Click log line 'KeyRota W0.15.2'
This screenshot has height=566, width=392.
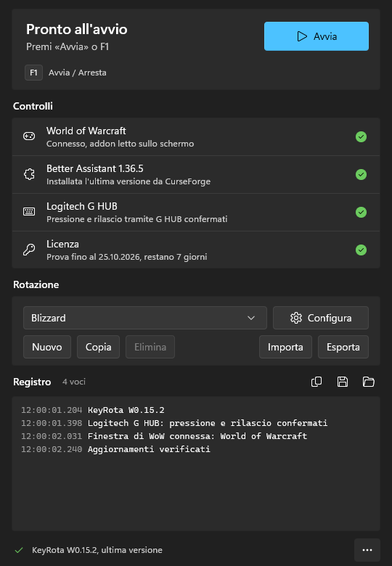pyautogui.click(x=126, y=410)
